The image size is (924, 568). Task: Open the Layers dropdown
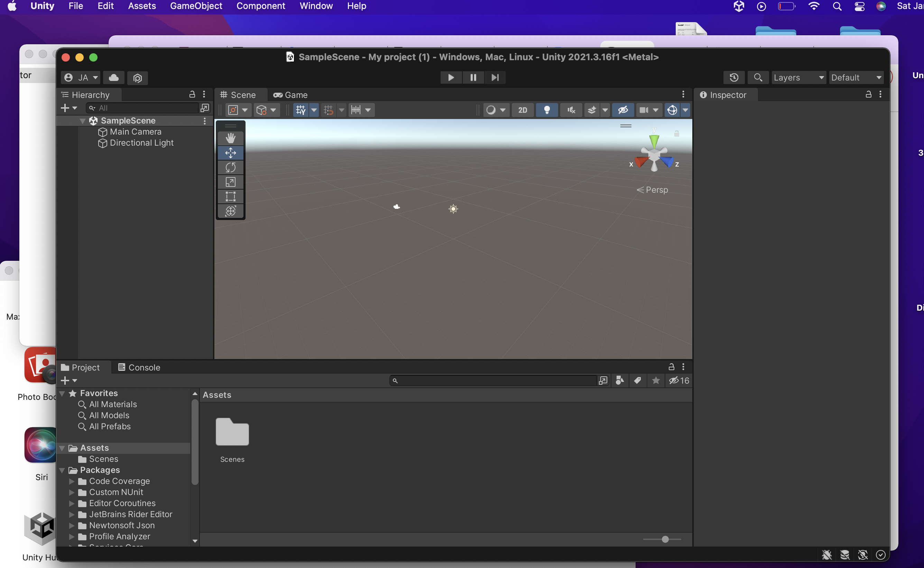pyautogui.click(x=798, y=78)
